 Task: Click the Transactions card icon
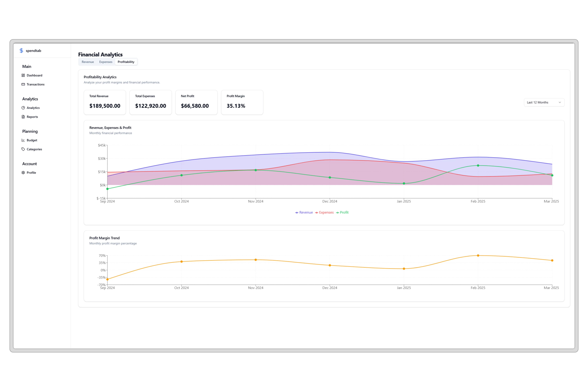pos(23,84)
